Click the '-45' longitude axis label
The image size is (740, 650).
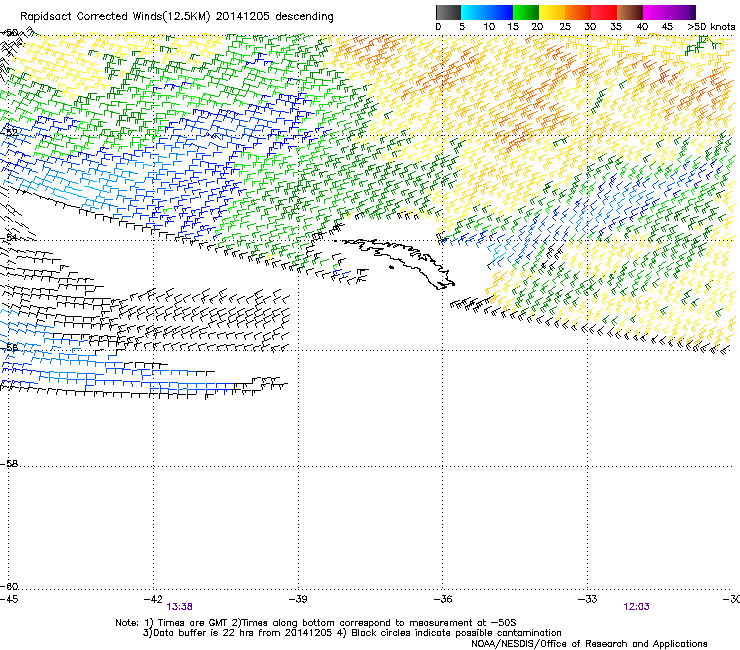click(9, 599)
